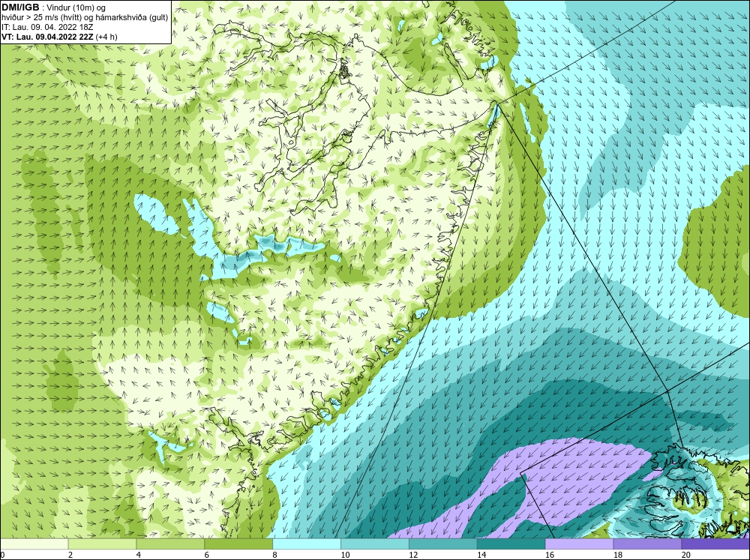Image resolution: width=750 pixels, height=560 pixels.
Task: Click the legend label '4'
Action: (139, 555)
